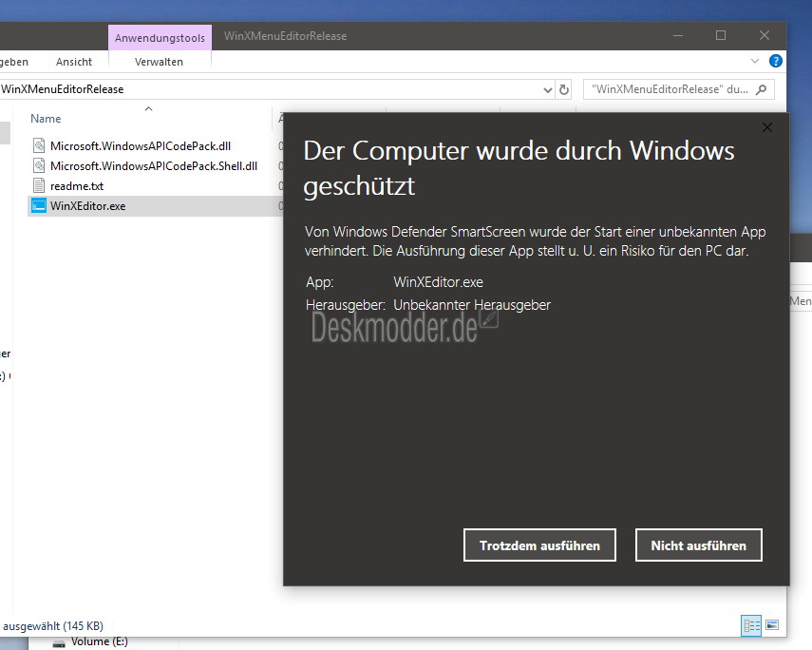This screenshot has height=650, width=812.
Task: Maximize the Explorer window
Action: tap(720, 36)
